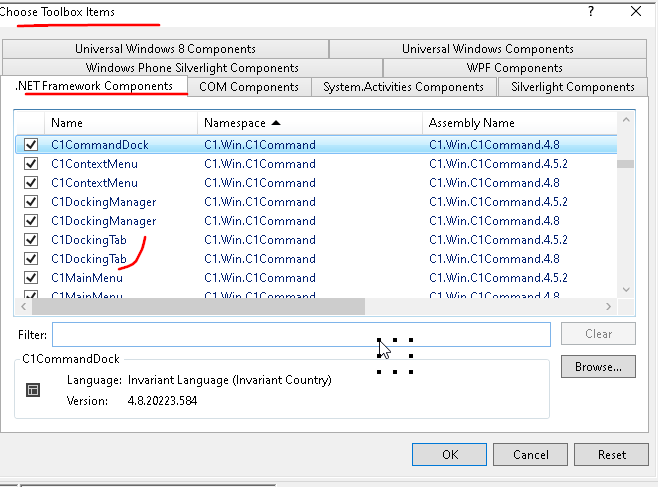Click the Clear filter button

pos(598,334)
